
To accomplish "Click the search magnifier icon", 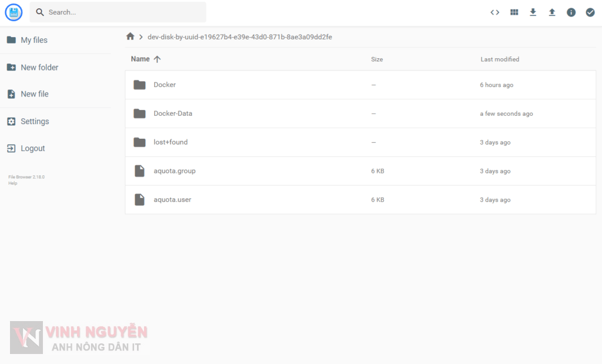I will [x=39, y=12].
